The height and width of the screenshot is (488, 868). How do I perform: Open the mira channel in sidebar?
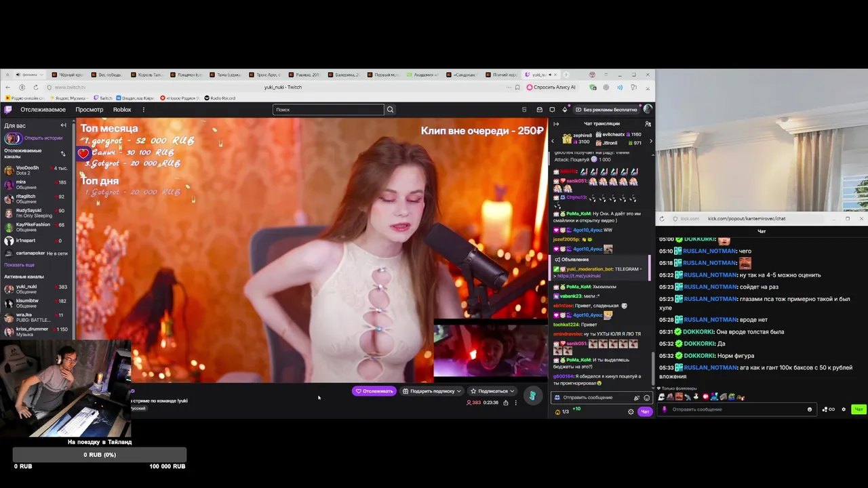(37, 184)
